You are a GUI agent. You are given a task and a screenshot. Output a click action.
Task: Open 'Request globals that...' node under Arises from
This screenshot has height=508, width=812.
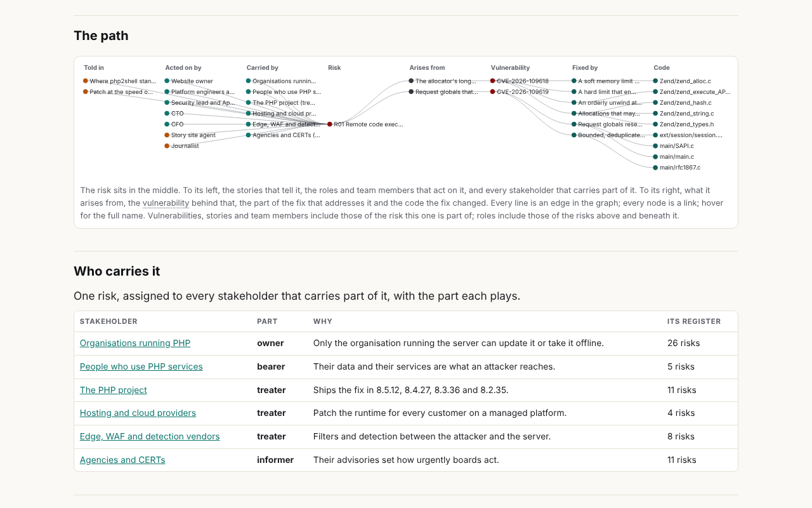pyautogui.click(x=443, y=92)
